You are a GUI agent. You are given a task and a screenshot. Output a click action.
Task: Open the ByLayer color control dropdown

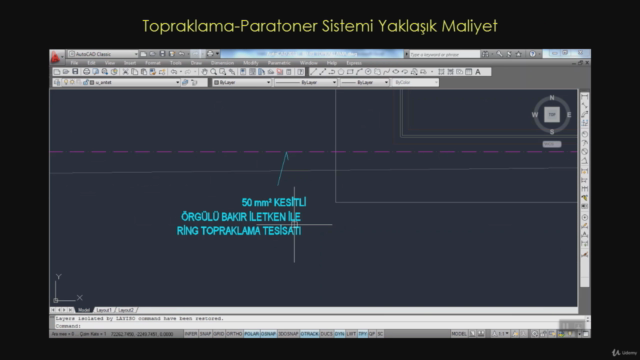point(242,82)
